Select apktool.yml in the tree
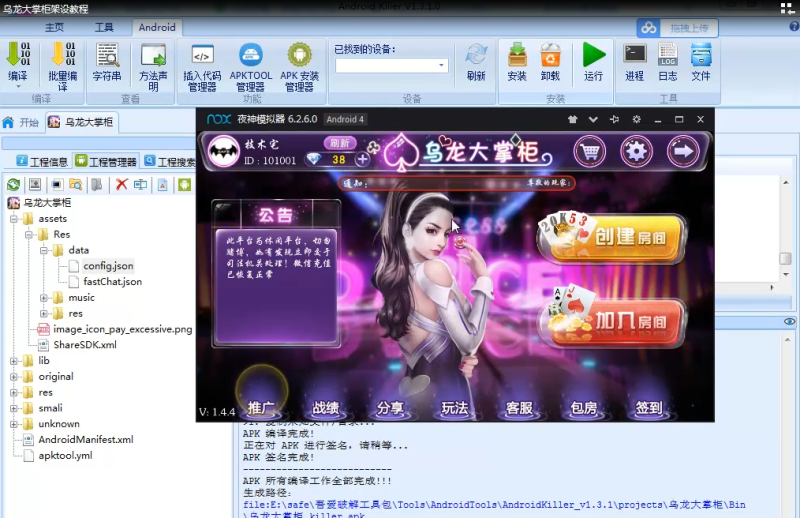The image size is (800, 518). click(x=65, y=456)
